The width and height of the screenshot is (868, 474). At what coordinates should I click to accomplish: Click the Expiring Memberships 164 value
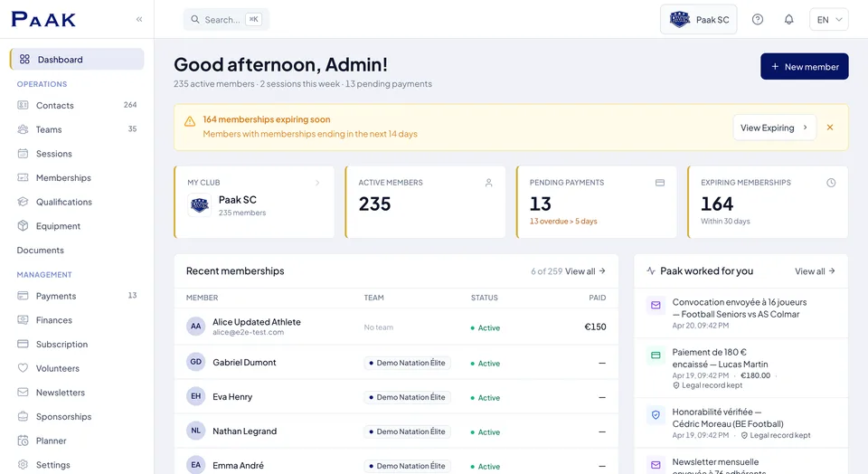click(x=717, y=204)
